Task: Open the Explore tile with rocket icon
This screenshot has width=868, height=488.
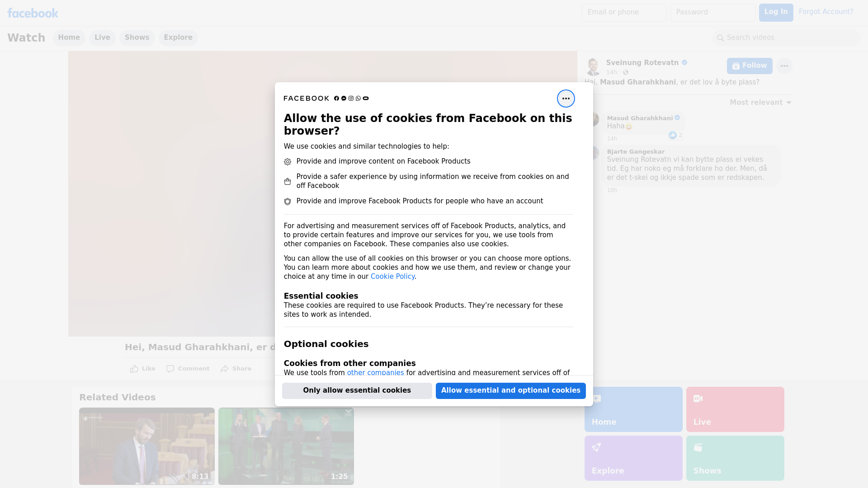Action: (633, 458)
